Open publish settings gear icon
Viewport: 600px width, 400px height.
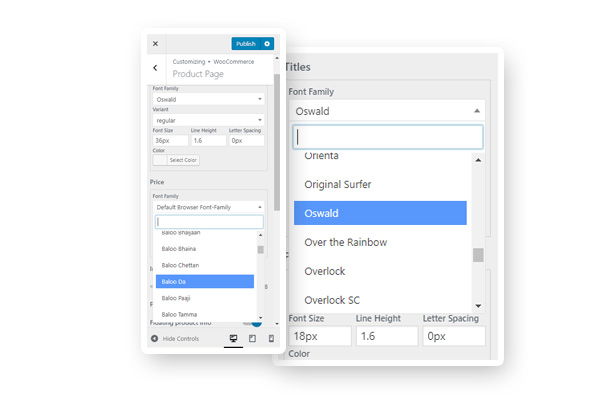(267, 44)
